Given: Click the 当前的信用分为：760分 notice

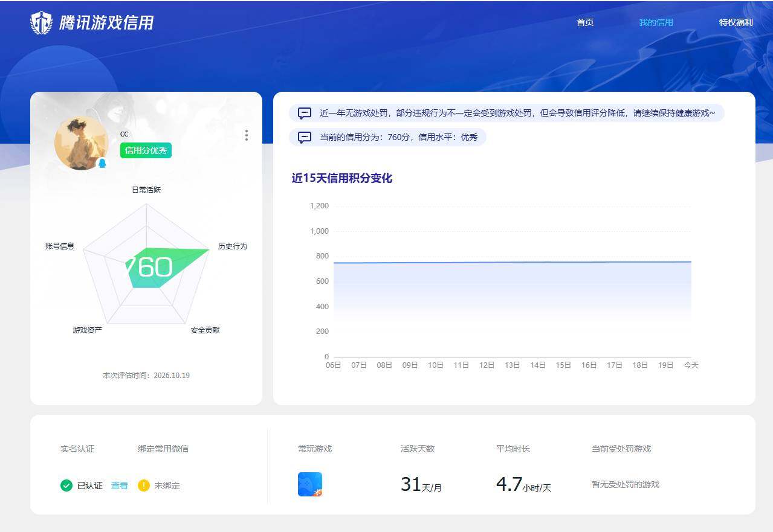Looking at the screenshot, I should click(387, 137).
